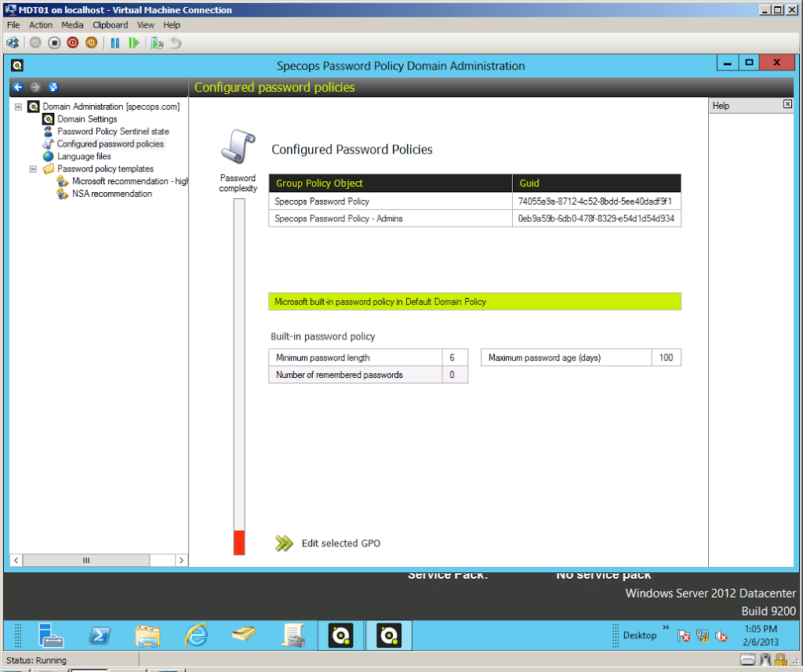The image size is (803, 672).
Task: Click the Minimum password length label
Action: [x=322, y=358]
